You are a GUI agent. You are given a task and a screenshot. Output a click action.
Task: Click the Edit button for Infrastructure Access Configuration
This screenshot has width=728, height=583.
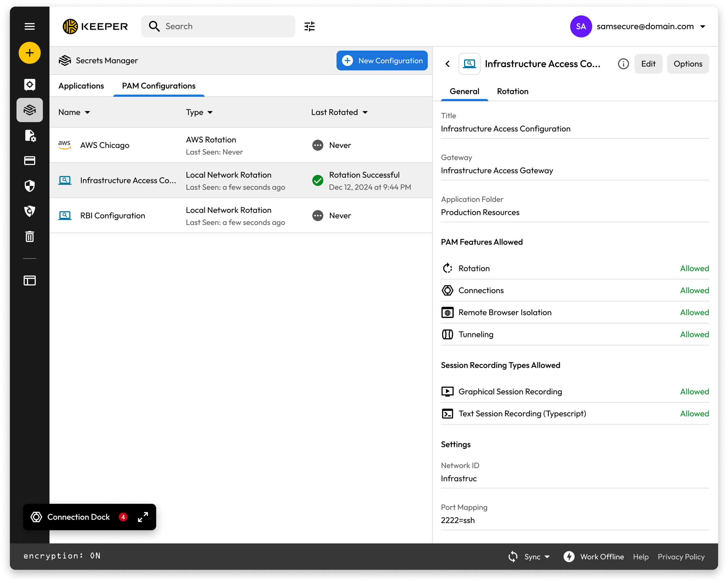tap(648, 64)
